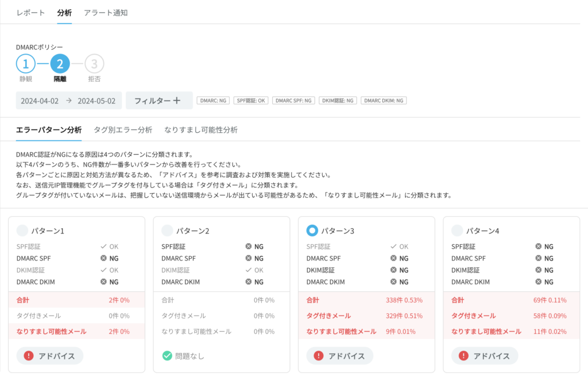The height and width of the screenshot is (380, 588).
Task: Select the 分析 tab
Action: 64,13
